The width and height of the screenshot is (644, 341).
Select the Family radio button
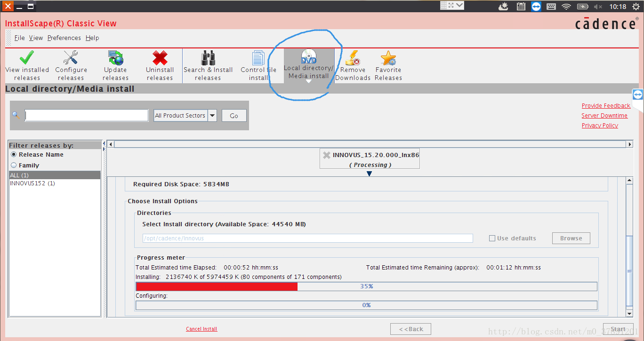click(14, 165)
